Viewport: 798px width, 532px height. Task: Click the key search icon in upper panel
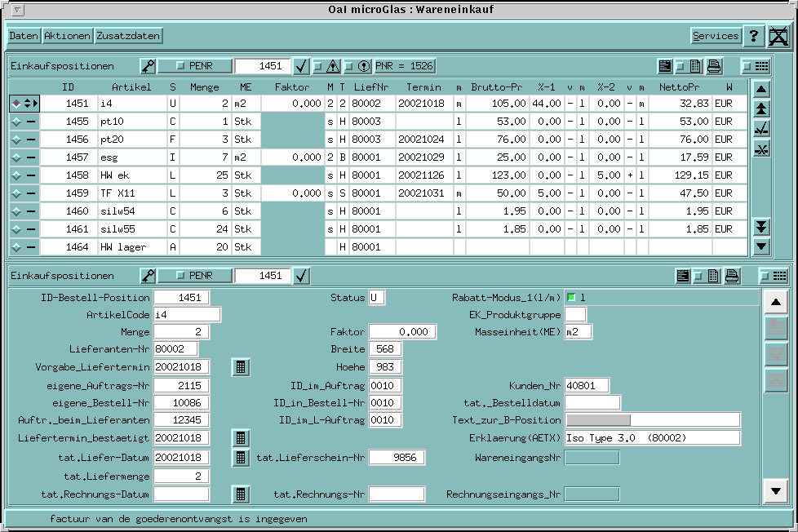(148, 66)
